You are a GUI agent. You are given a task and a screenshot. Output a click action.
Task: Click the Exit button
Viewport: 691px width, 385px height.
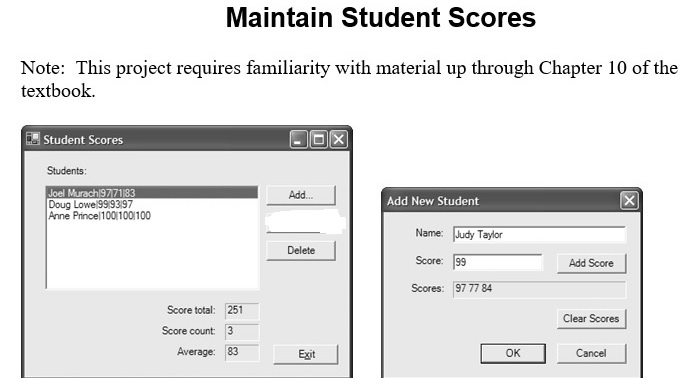[306, 354]
